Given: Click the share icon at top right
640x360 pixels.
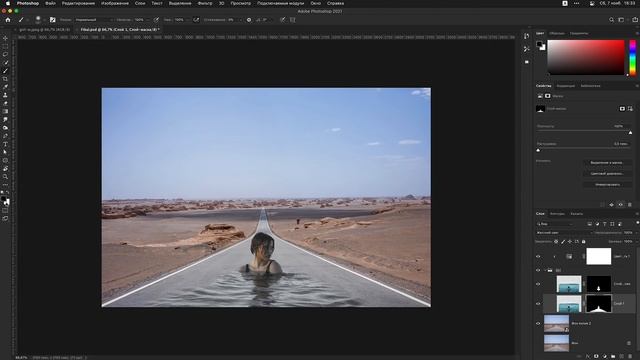Looking at the screenshot, I should click(635, 20).
